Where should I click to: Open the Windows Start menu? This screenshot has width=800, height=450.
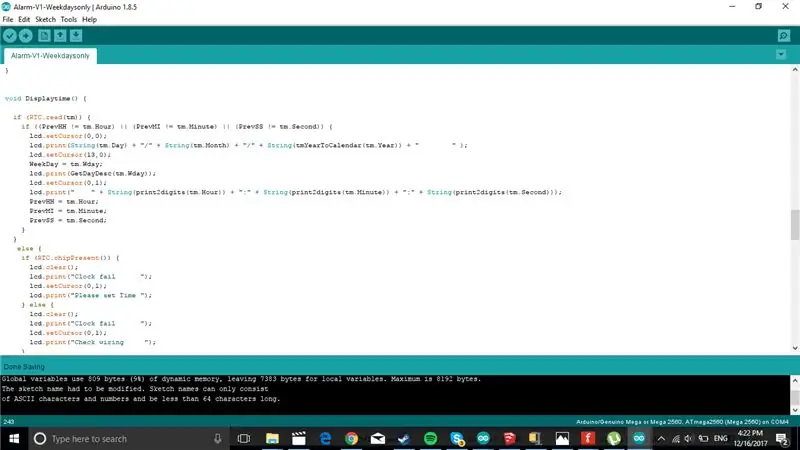pyautogui.click(x=14, y=439)
